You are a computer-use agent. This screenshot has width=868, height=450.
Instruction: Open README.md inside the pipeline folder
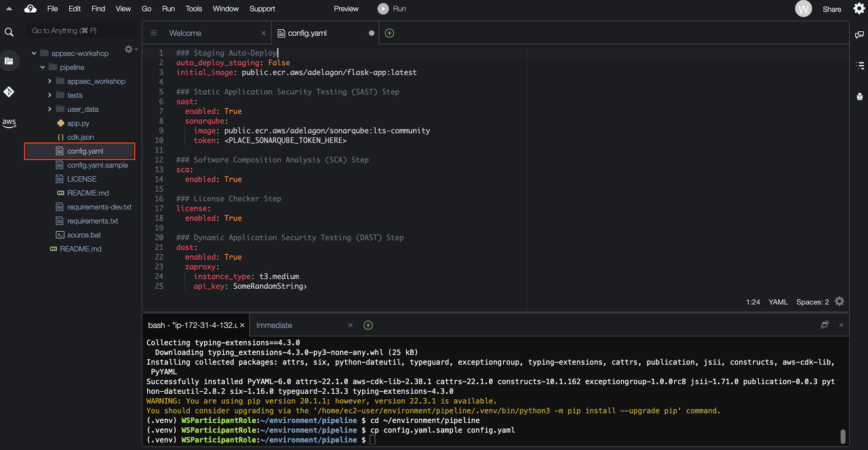pos(87,193)
